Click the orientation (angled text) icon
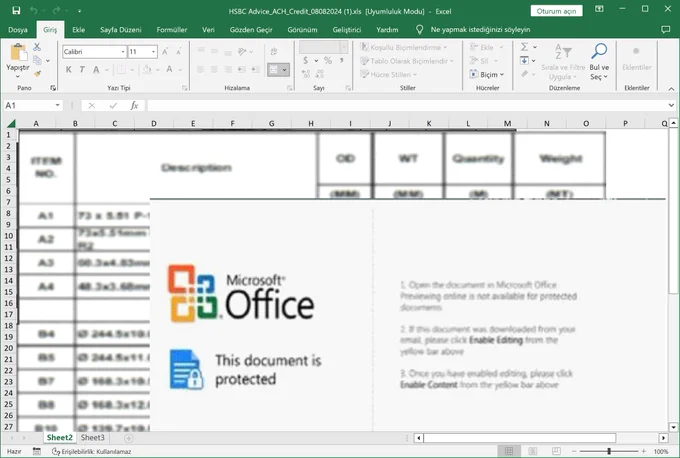This screenshot has width=680, height=458. point(242,52)
